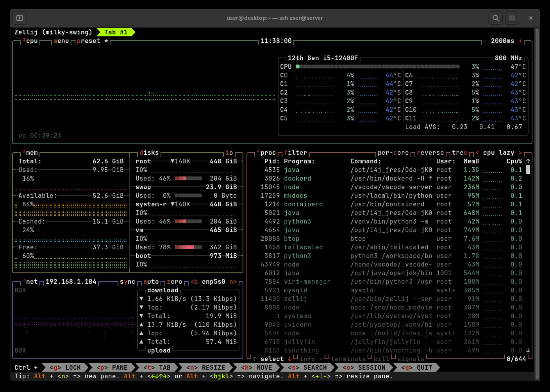Open the btop menu option
Screen dimensions: 550x392
[x=61, y=41]
